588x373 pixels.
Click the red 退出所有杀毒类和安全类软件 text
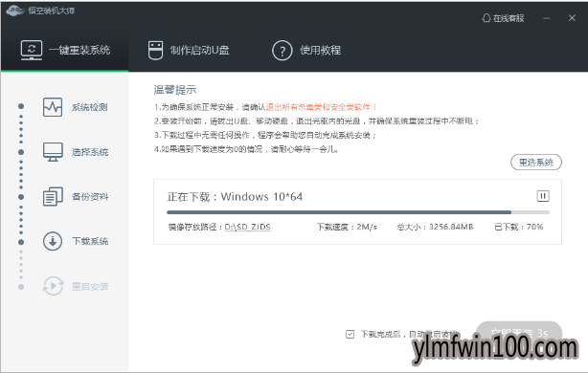click(321, 107)
